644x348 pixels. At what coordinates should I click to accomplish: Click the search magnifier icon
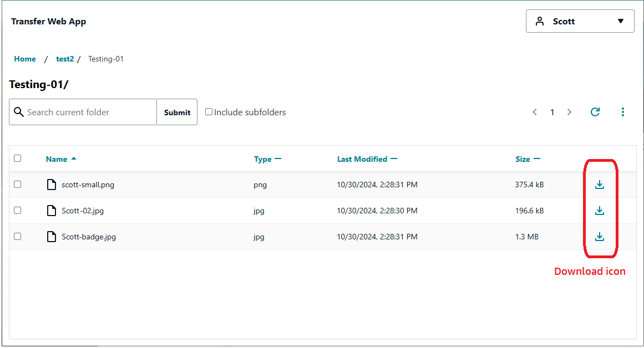pos(19,111)
